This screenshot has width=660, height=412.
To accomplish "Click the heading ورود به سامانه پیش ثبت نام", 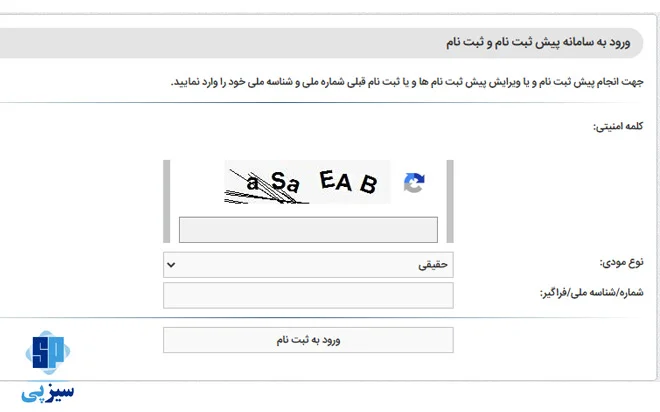I will (538, 42).
